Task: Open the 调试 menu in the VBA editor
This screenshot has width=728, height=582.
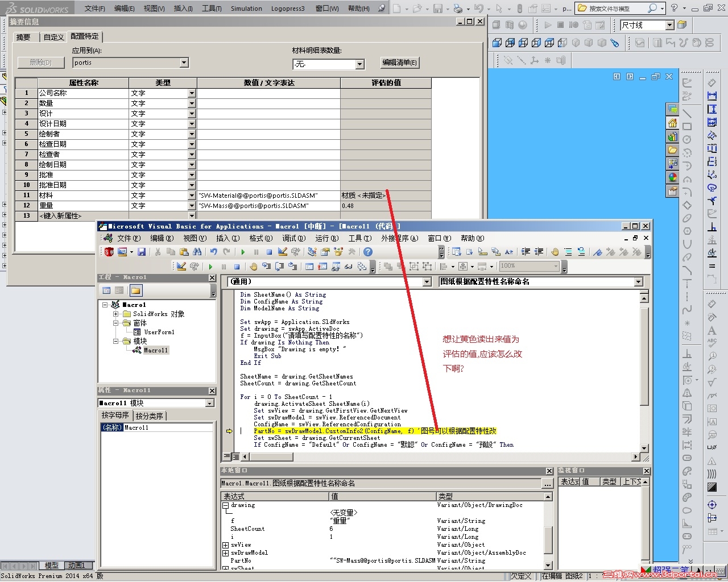Action: point(293,238)
